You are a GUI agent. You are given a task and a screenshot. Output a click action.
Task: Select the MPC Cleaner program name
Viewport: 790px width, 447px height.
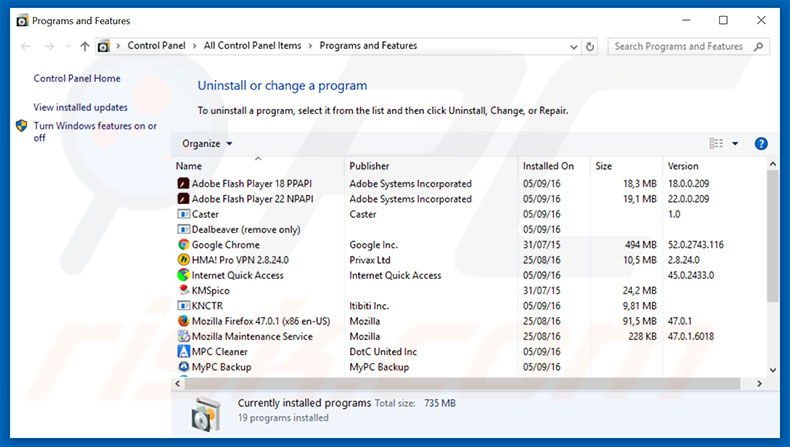220,351
